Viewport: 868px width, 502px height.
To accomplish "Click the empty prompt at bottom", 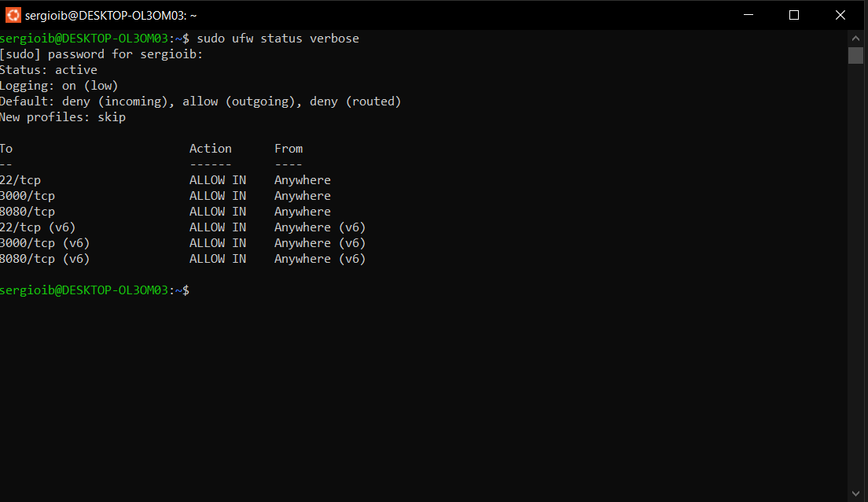I will click(x=94, y=290).
